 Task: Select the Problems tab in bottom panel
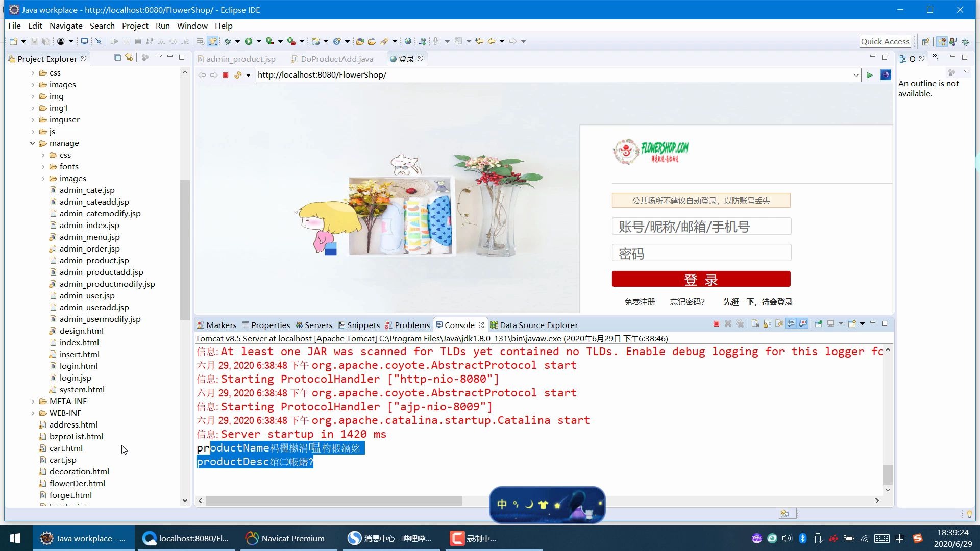click(411, 325)
